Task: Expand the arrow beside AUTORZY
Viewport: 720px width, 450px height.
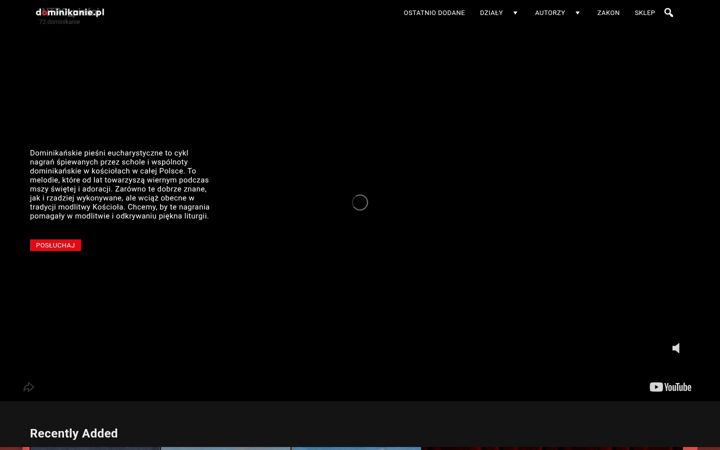Action: tap(578, 13)
